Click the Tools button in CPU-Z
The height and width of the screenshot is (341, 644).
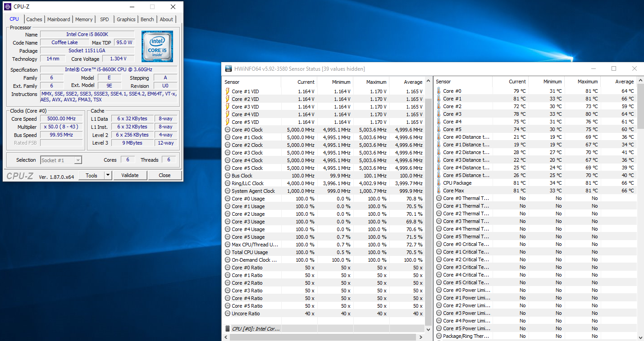pos(91,175)
